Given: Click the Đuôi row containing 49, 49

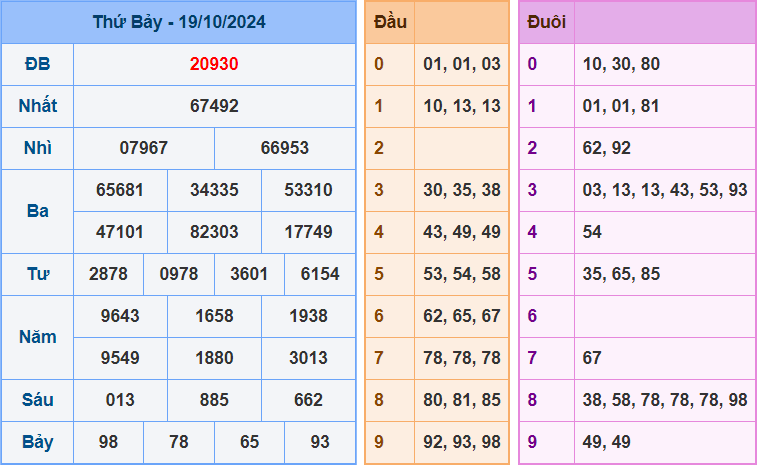Looking at the screenshot, I should (664, 442).
